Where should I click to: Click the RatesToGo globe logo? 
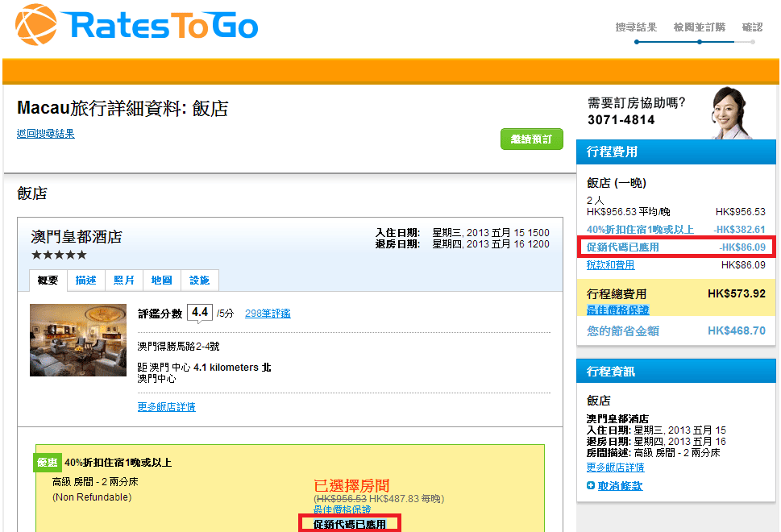(36, 25)
